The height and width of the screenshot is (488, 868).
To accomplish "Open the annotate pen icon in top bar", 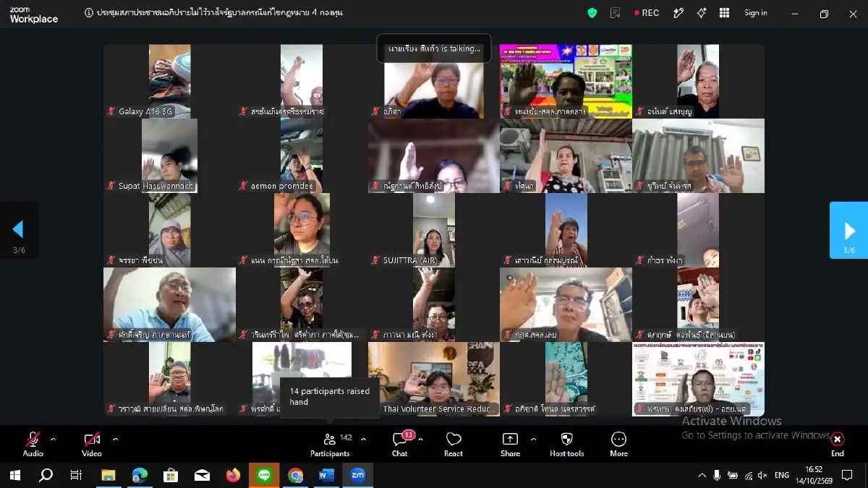I will click(678, 12).
